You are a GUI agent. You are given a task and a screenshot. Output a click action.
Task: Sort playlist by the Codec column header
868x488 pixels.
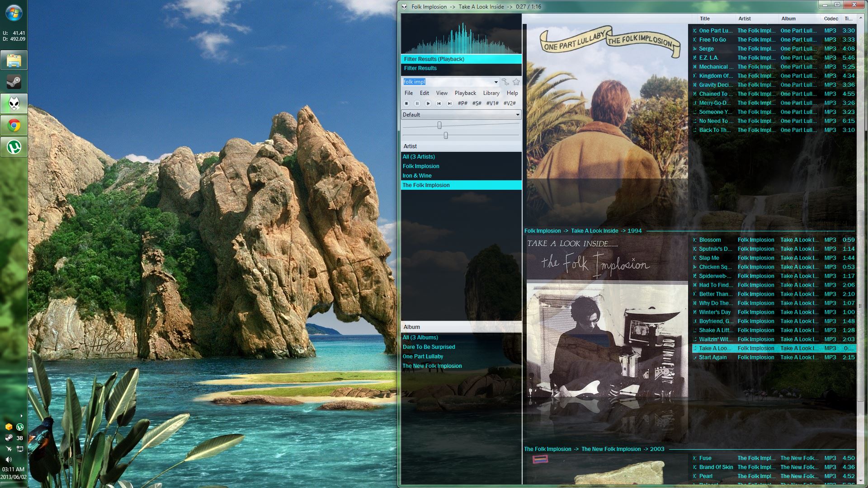(830, 19)
